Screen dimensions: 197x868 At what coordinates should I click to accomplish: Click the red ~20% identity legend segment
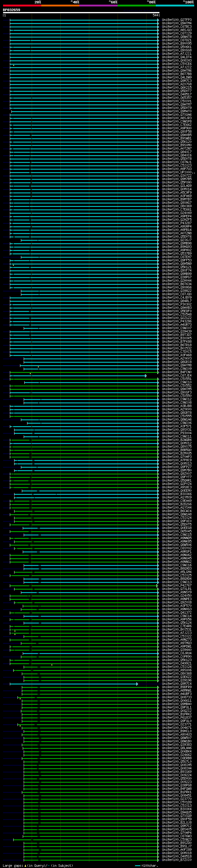[x=22, y=6]
